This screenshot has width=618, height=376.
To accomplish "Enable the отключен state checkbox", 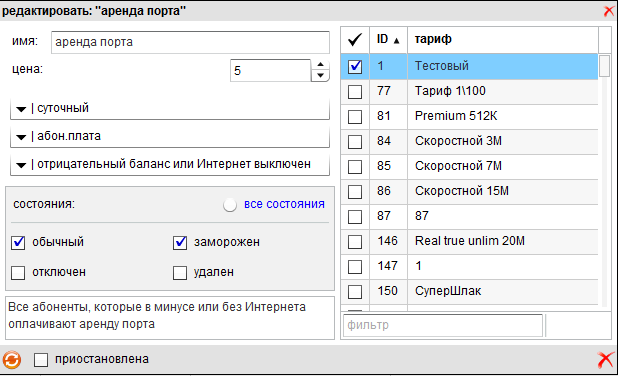I will tap(18, 272).
